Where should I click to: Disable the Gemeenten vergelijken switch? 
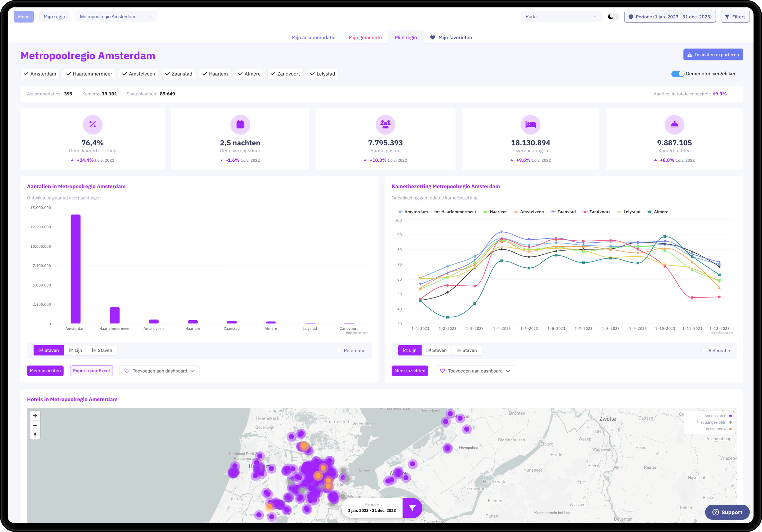pos(677,74)
